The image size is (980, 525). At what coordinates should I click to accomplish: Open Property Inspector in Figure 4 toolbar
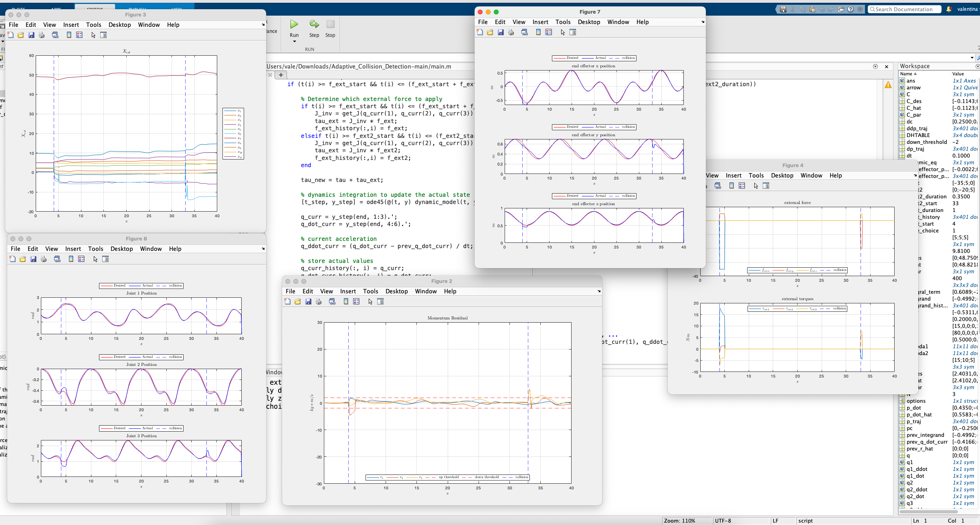pos(766,186)
